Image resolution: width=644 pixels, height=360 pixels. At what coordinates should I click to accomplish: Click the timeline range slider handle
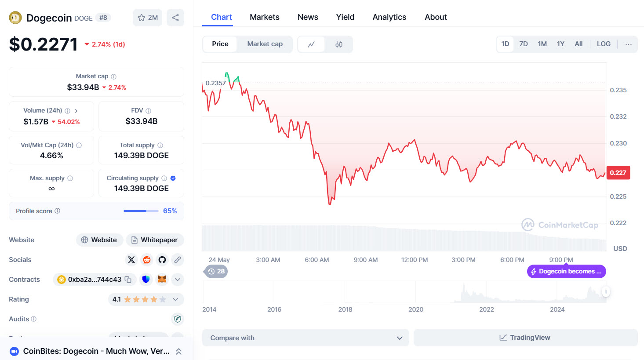click(606, 291)
